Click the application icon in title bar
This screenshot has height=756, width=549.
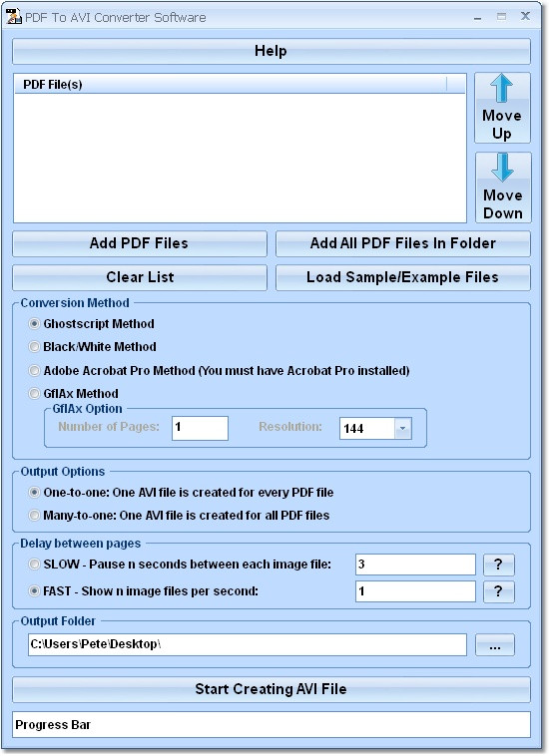tap(14, 17)
